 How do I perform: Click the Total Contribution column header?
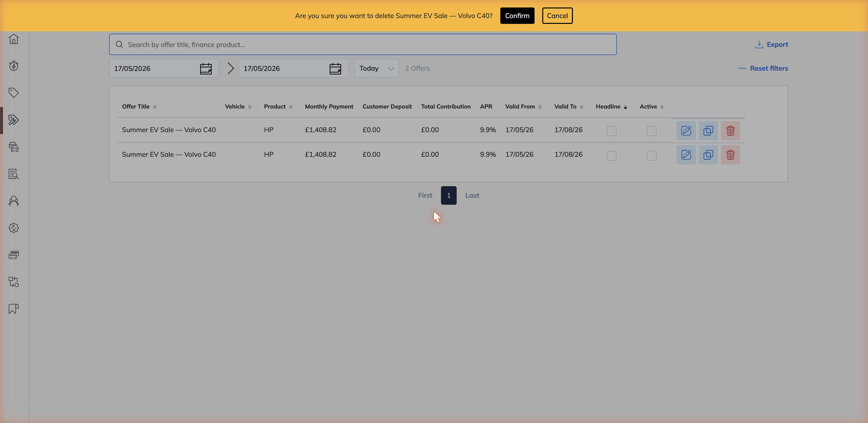point(446,107)
